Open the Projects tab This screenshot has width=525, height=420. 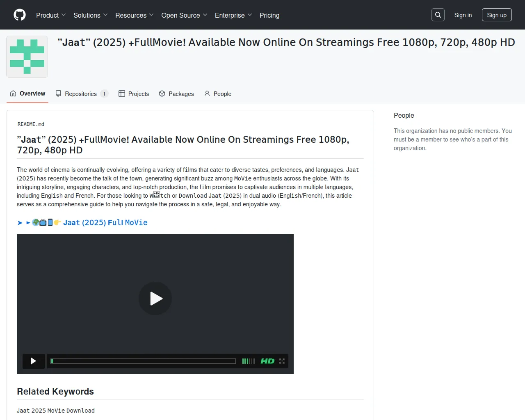[x=134, y=94]
